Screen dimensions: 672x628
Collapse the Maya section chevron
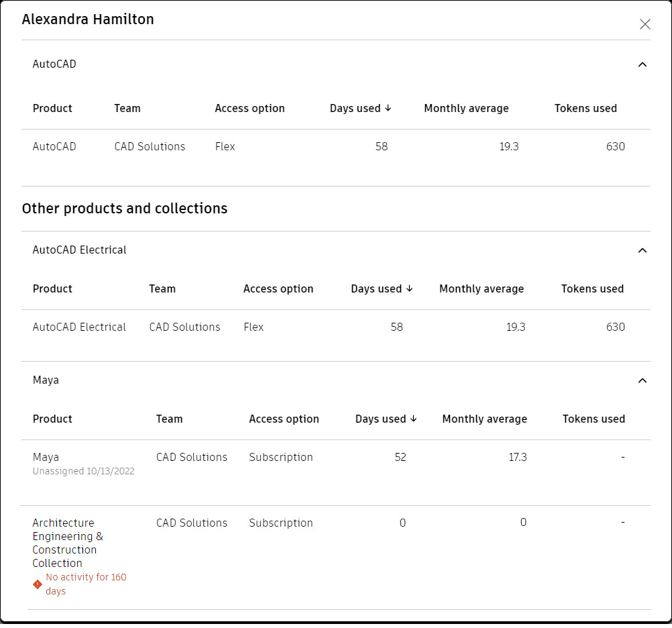[642, 380]
